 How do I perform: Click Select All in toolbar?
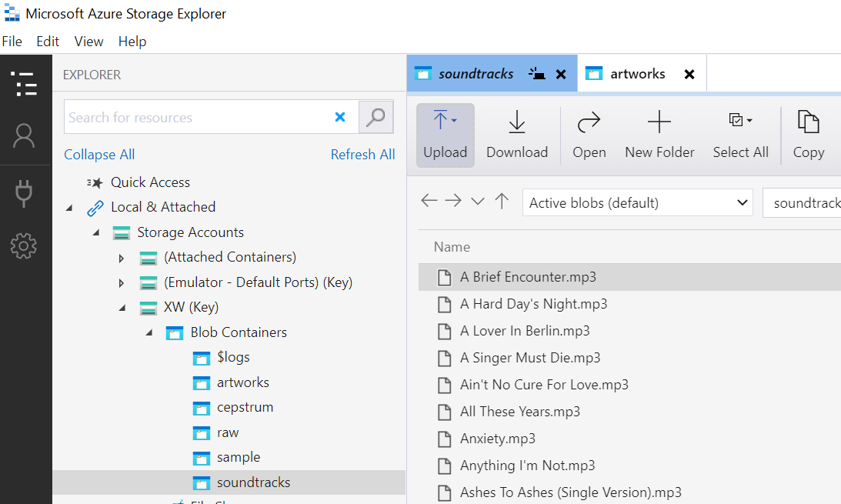point(741,135)
